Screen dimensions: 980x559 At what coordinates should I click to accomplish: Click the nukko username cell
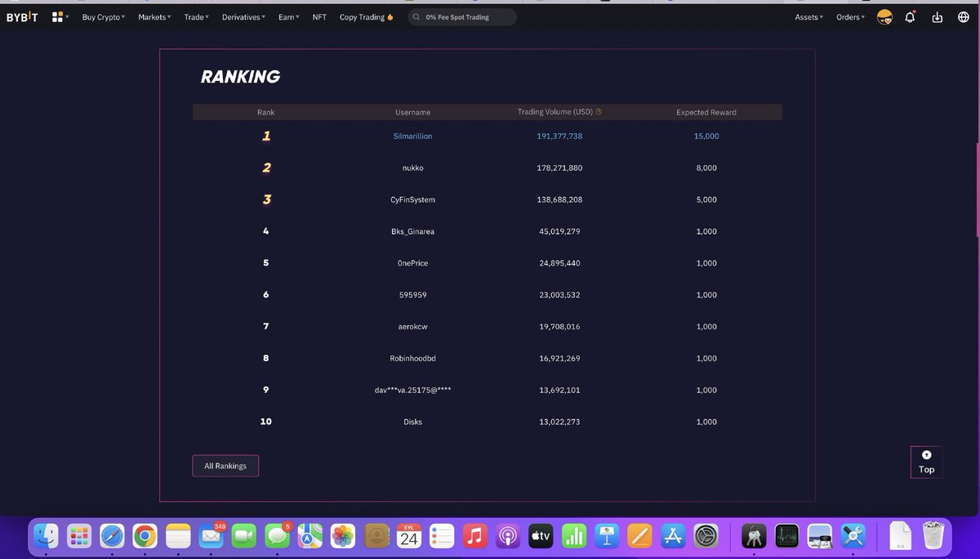[412, 168]
